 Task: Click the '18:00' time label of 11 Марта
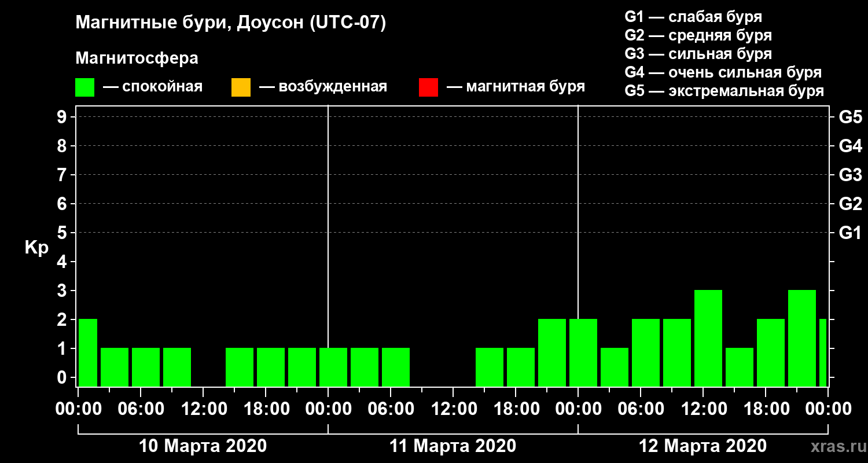[516, 409]
